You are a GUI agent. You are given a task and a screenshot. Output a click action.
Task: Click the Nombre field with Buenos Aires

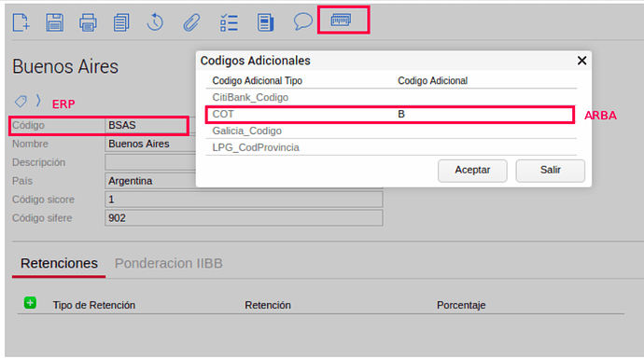pos(150,144)
